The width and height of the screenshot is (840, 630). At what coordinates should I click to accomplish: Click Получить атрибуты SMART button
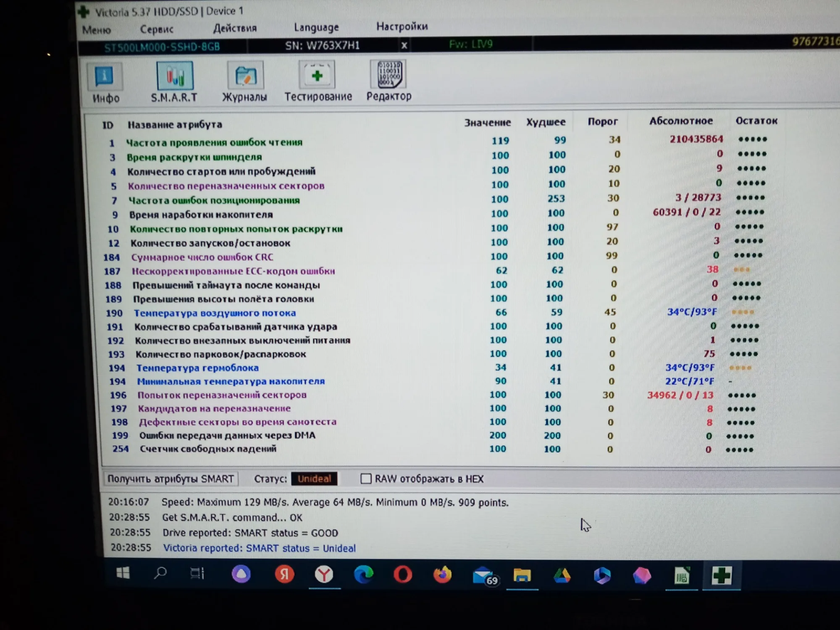[x=171, y=479]
